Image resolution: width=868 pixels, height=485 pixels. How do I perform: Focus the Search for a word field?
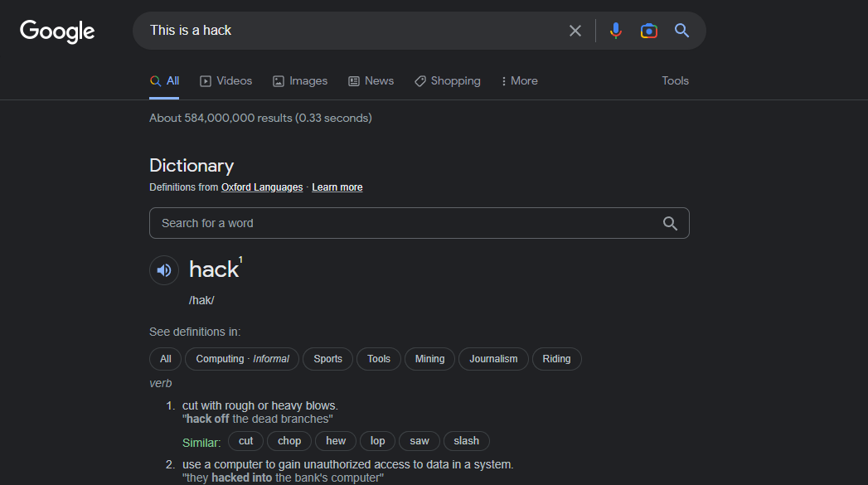coord(419,223)
